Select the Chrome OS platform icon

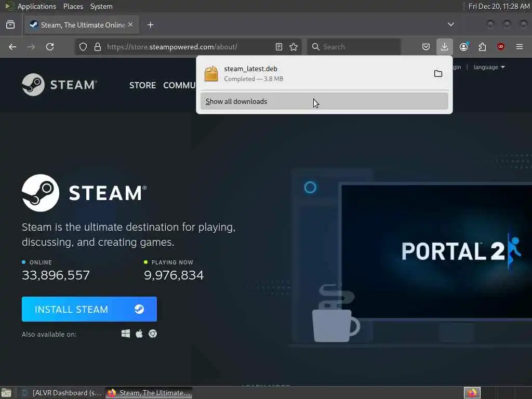pos(153,334)
